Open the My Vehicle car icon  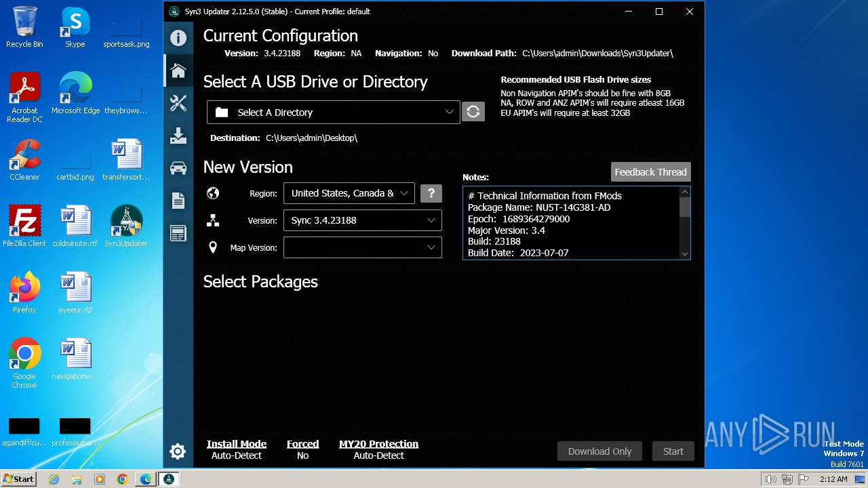178,168
